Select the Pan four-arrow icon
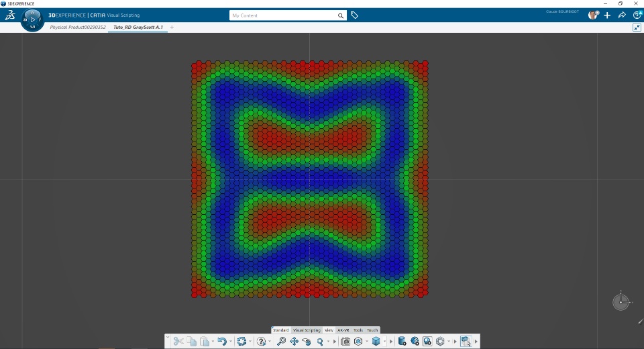Screen dimensions: 644x349 (x=294, y=341)
